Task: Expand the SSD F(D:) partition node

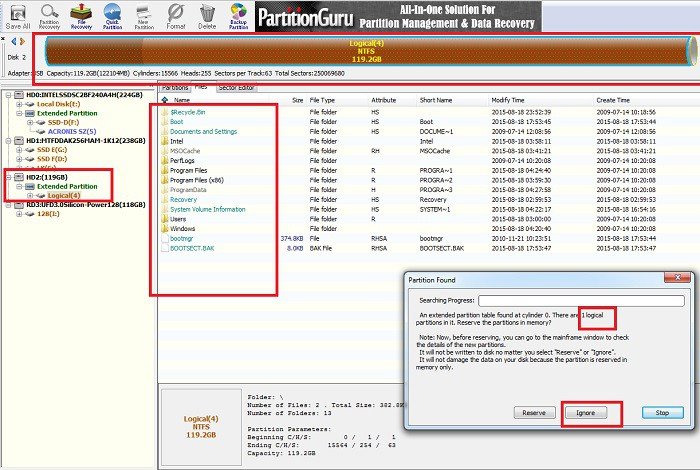Action: pos(19,159)
